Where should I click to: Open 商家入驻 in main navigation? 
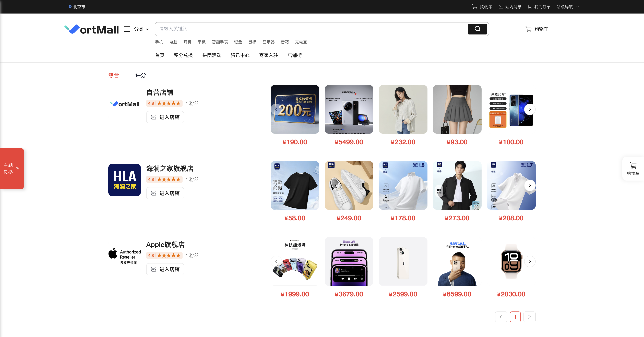[268, 55]
